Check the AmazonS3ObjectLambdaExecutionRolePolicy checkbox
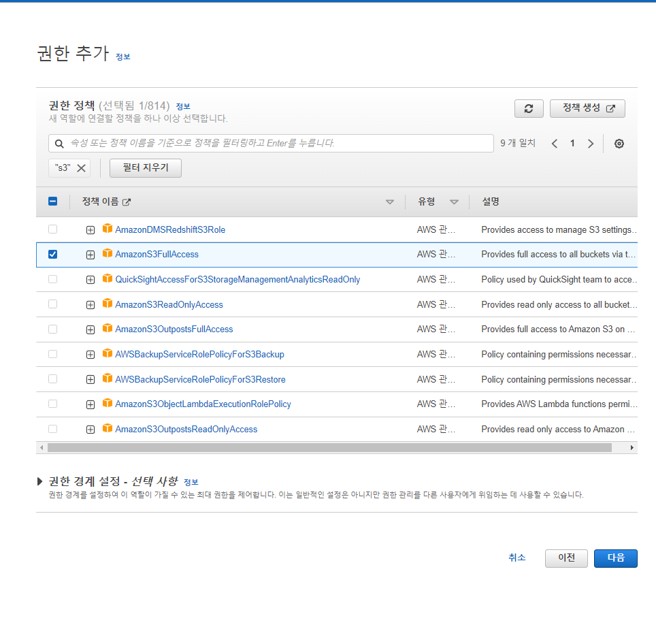This screenshot has width=656, height=644. point(52,404)
